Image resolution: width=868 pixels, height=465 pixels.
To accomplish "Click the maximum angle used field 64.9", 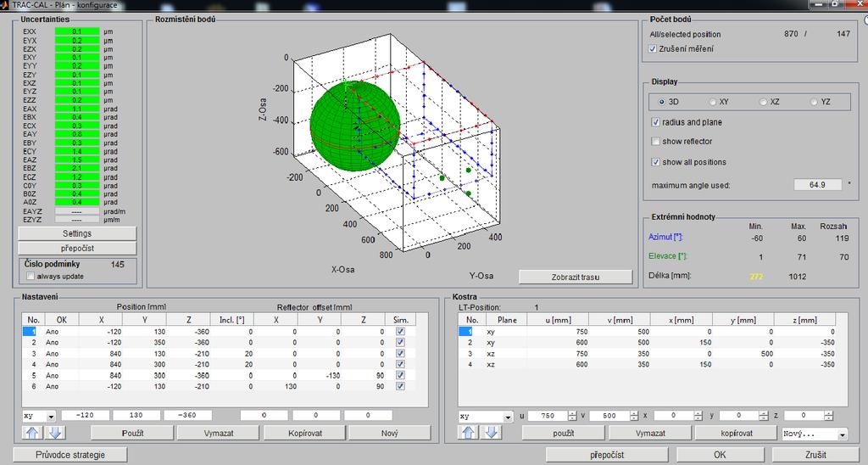I will pyautogui.click(x=818, y=185).
